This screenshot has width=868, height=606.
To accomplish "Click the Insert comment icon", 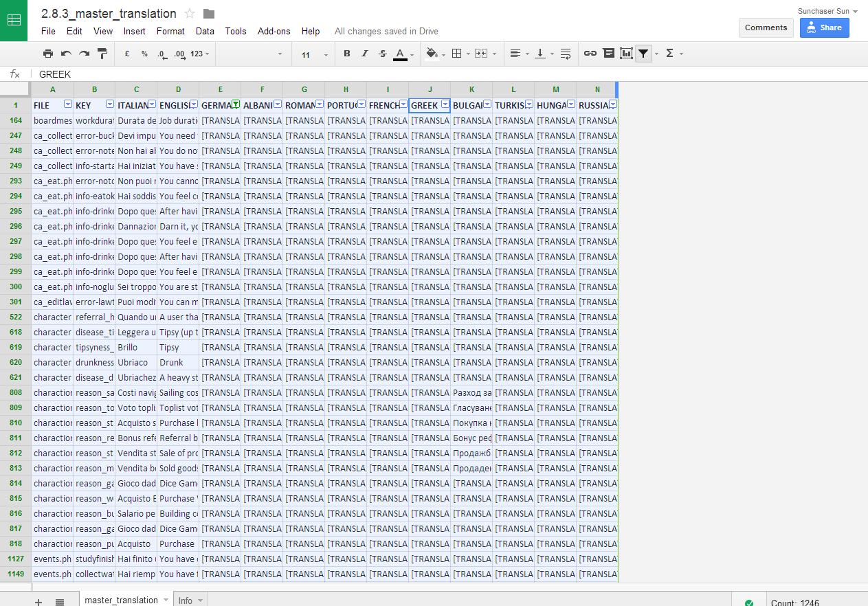I will coord(608,54).
